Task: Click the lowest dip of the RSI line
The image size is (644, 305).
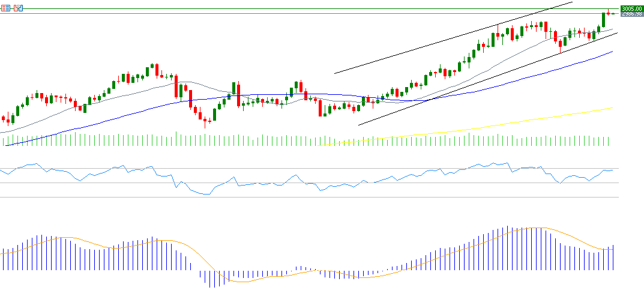Action: click(206, 195)
